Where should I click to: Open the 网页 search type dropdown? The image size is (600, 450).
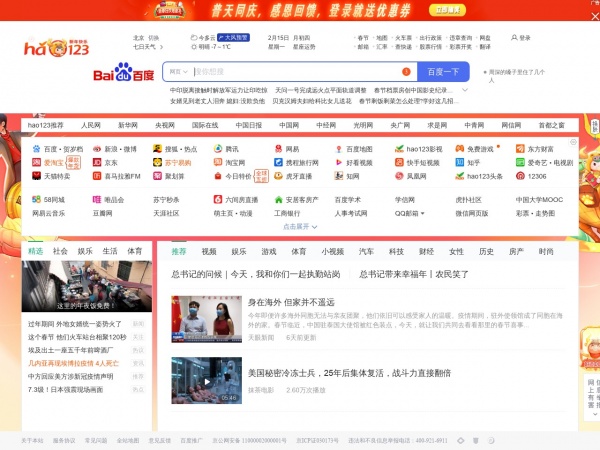click(x=178, y=72)
